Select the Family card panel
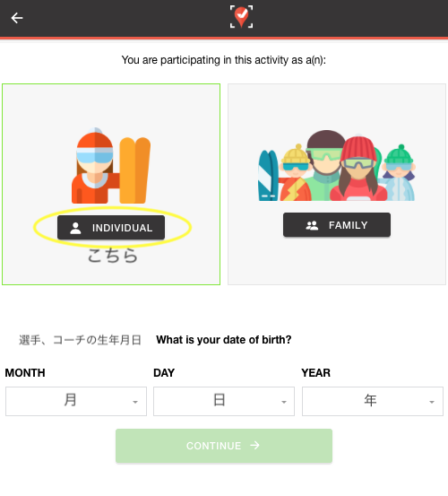Viewport: 448px width, 496px height. pyautogui.click(x=337, y=185)
